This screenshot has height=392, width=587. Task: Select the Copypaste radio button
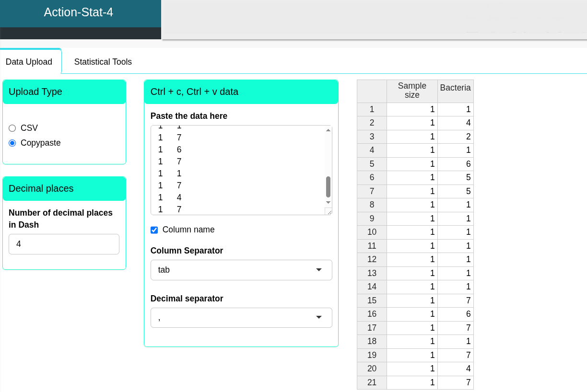click(x=12, y=143)
